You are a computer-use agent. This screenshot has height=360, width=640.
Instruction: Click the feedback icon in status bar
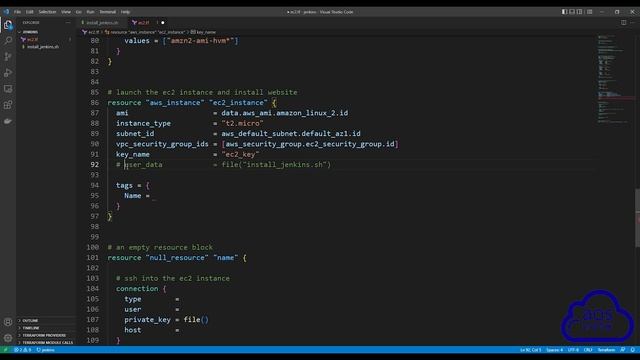[x=623, y=350]
